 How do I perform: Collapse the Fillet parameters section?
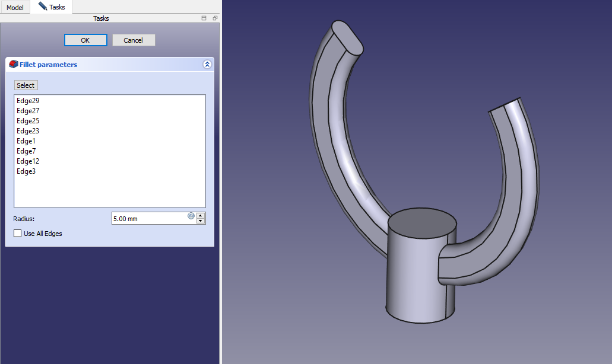click(x=207, y=64)
